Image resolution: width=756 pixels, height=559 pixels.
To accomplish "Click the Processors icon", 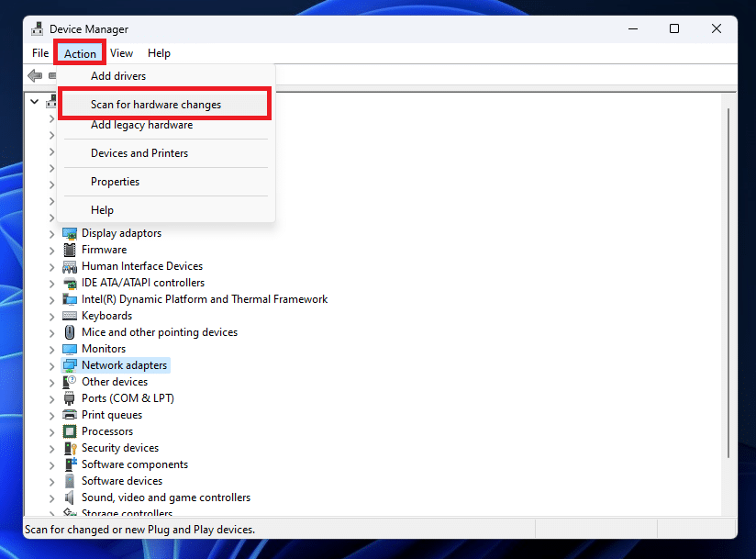I will click(x=70, y=430).
